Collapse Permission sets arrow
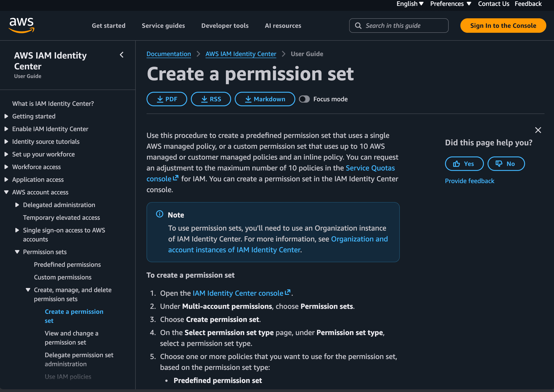This screenshot has height=392, width=554. (17, 252)
